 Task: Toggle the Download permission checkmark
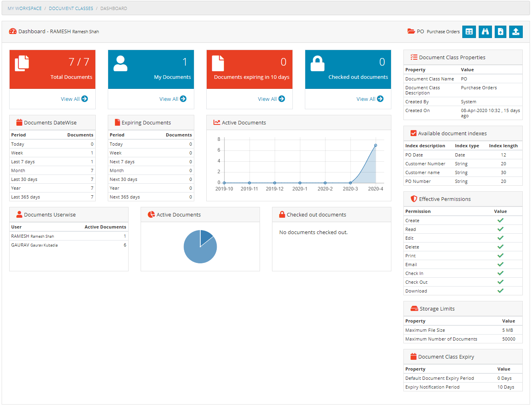coord(500,291)
